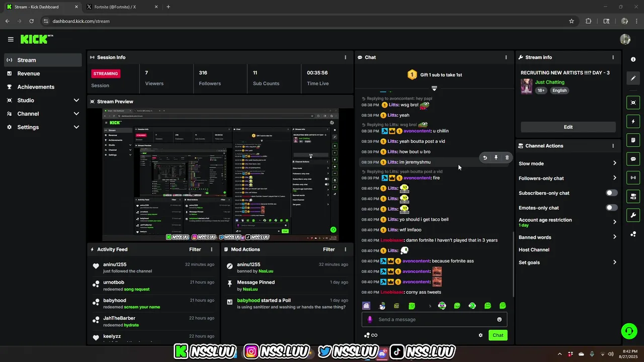Click the pencil edit icon in right sidebar

[633, 78]
